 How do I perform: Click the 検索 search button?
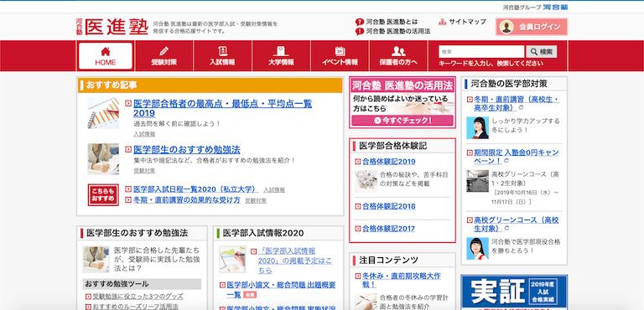tap(542, 52)
